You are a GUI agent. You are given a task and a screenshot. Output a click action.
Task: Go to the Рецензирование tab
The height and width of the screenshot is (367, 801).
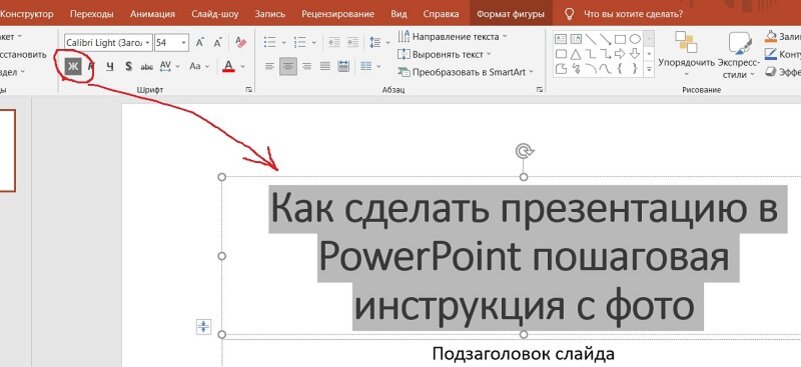(x=338, y=14)
